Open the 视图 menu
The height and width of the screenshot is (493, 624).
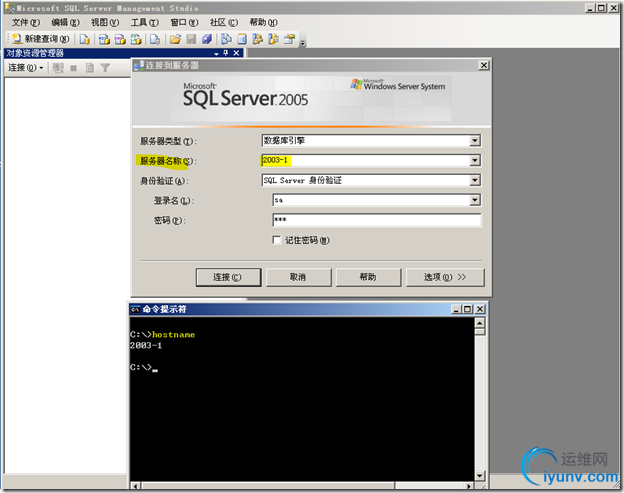(105, 22)
